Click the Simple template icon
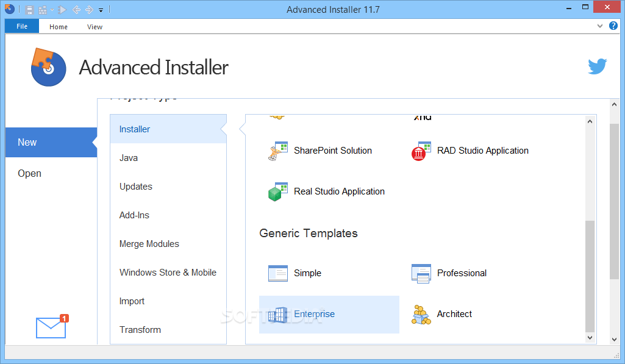The image size is (625, 364). pyautogui.click(x=278, y=273)
